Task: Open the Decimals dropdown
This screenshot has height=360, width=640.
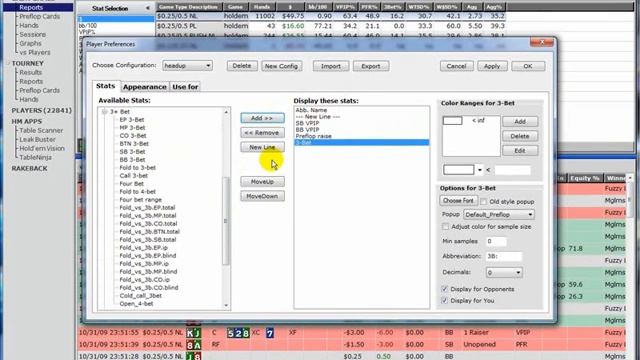Action: (504, 272)
